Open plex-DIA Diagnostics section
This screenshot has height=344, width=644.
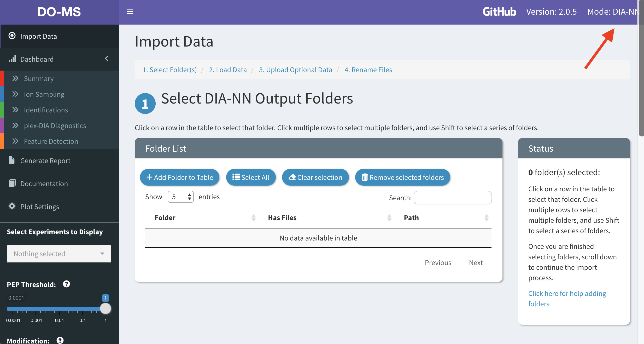(x=60, y=125)
